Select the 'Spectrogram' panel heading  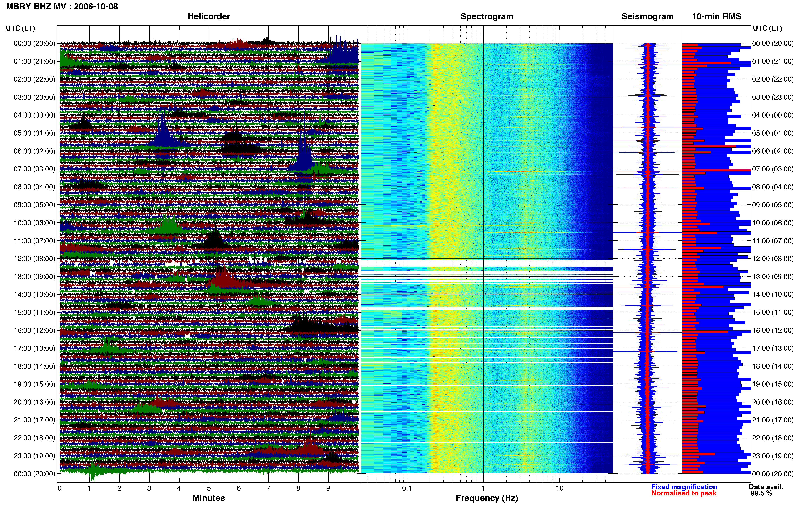click(x=487, y=16)
